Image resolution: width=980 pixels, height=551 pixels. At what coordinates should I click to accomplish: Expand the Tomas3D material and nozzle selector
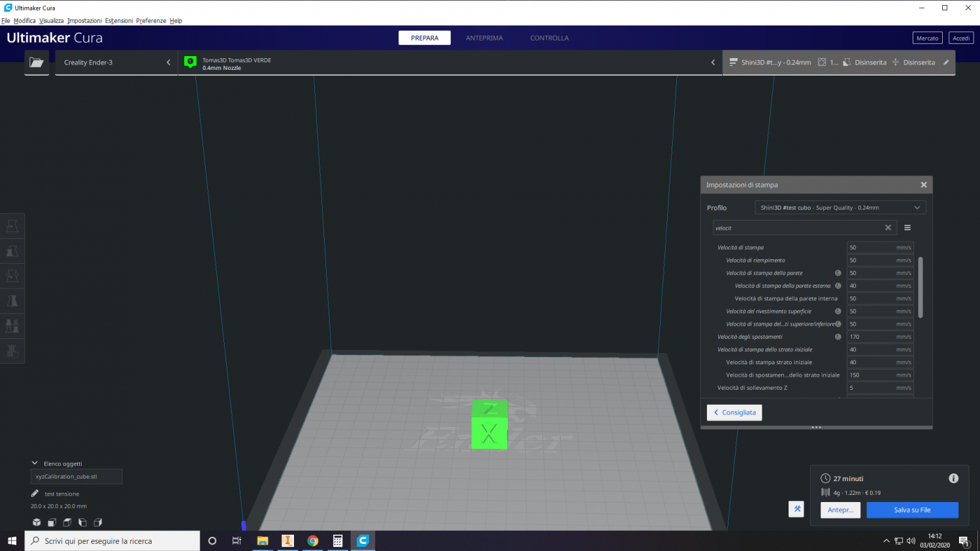tap(450, 63)
